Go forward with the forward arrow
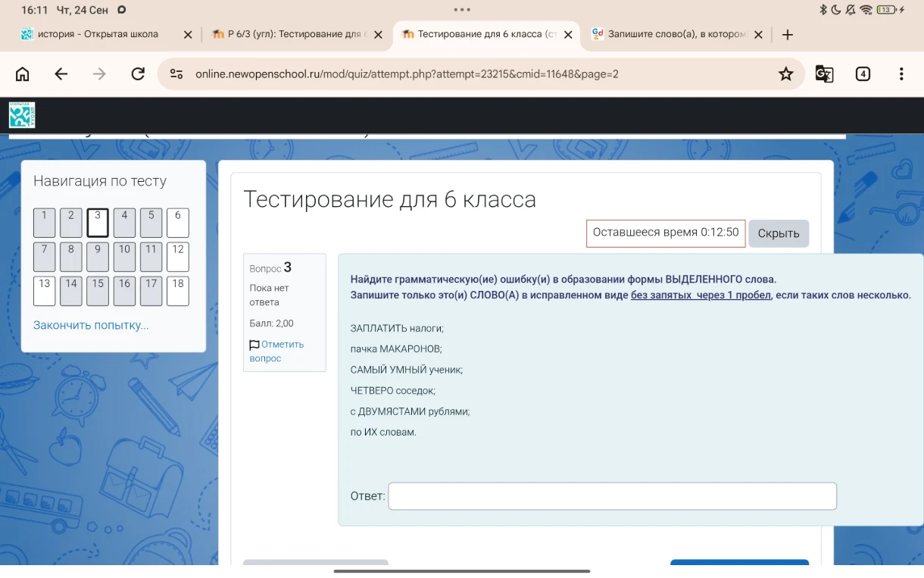 click(x=99, y=73)
